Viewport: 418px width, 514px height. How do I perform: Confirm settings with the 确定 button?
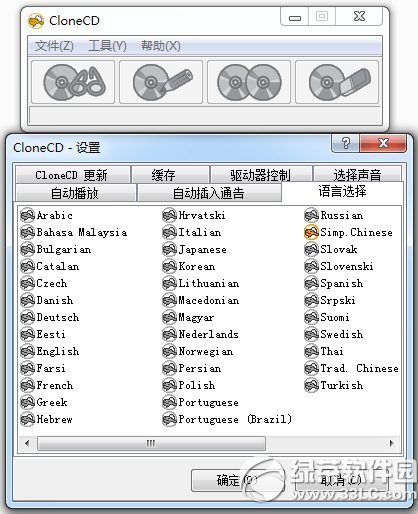(238, 480)
